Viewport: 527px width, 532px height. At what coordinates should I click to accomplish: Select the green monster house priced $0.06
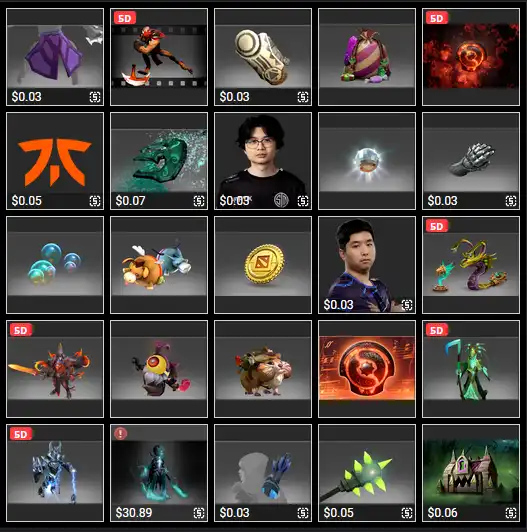click(471, 473)
